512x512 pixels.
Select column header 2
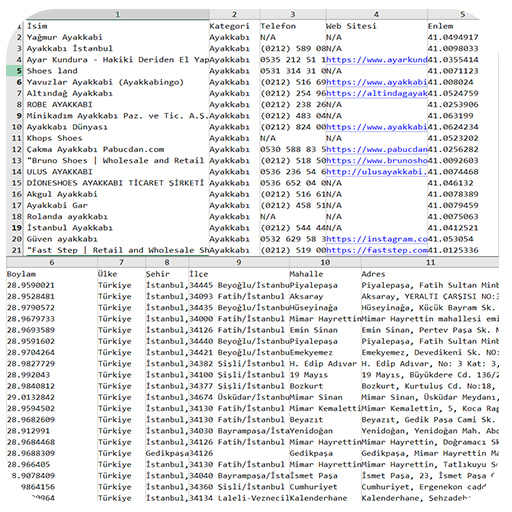pyautogui.click(x=234, y=14)
